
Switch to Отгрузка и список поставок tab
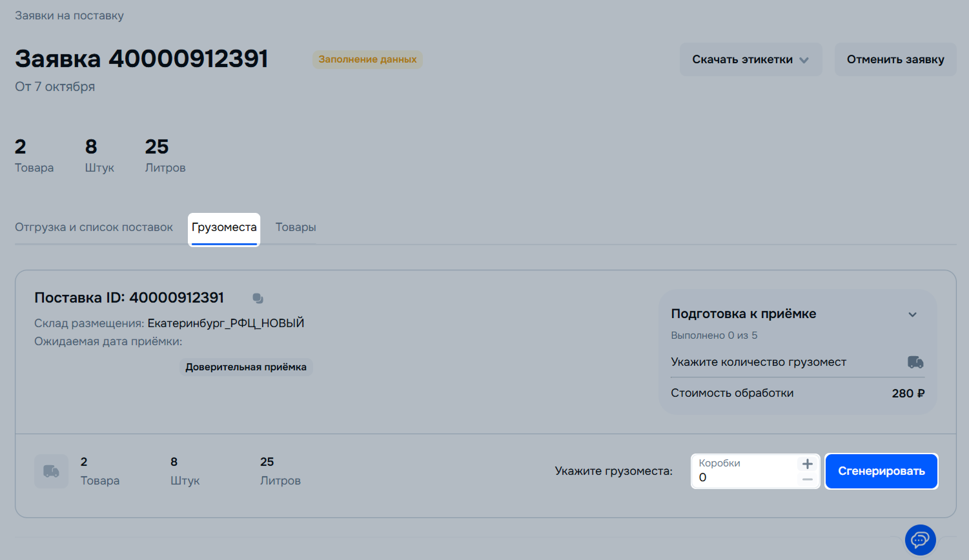[94, 227]
